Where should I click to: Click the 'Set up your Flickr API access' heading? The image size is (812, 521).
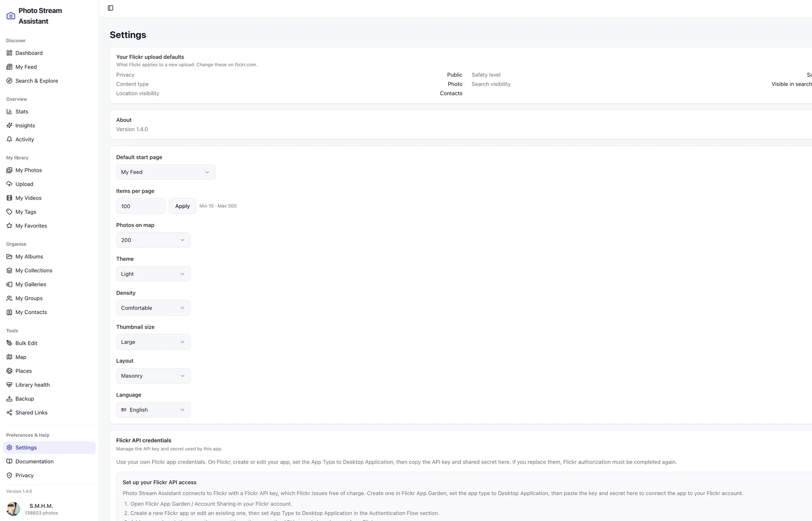tap(160, 482)
